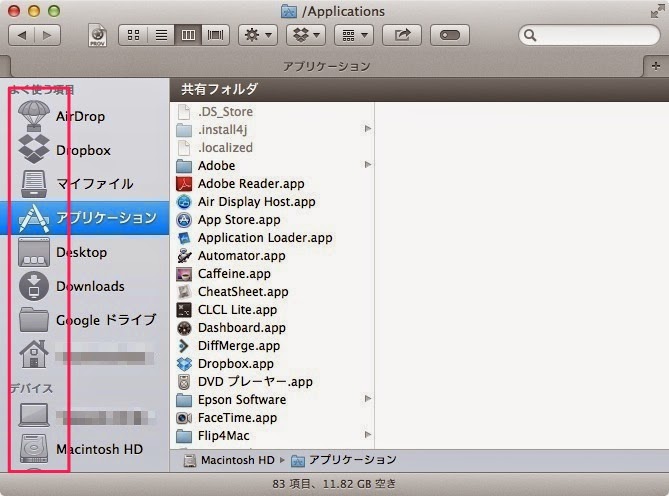Open マイファイル in the sidebar
The image size is (669, 496).
(x=84, y=184)
